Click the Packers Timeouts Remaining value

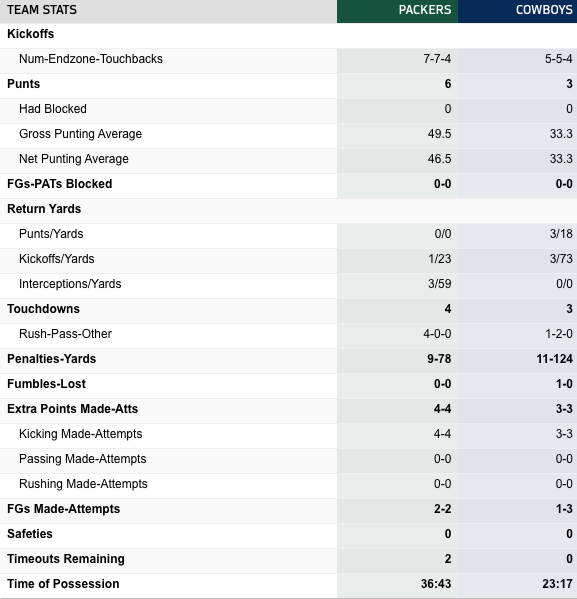tap(448, 559)
